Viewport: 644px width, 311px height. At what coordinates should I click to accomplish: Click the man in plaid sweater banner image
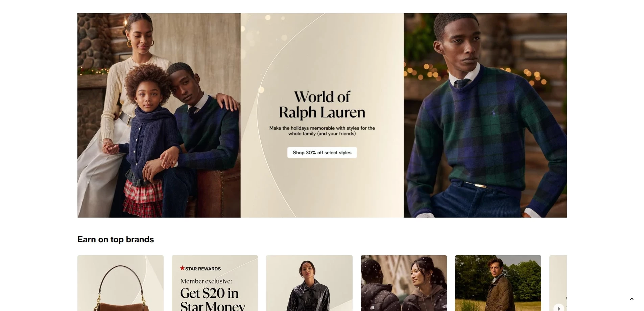tap(485, 115)
